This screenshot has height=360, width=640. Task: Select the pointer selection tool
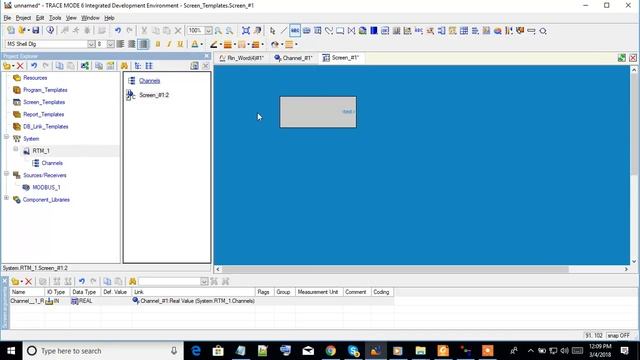pyautogui.click(x=273, y=31)
